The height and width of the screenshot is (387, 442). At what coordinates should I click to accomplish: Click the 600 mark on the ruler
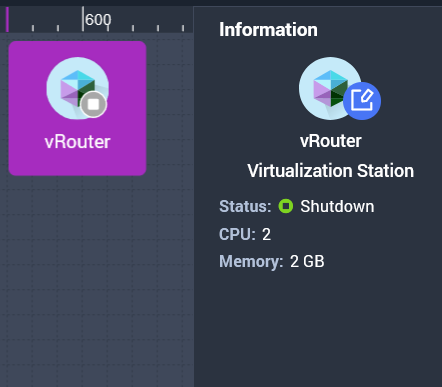98,20
